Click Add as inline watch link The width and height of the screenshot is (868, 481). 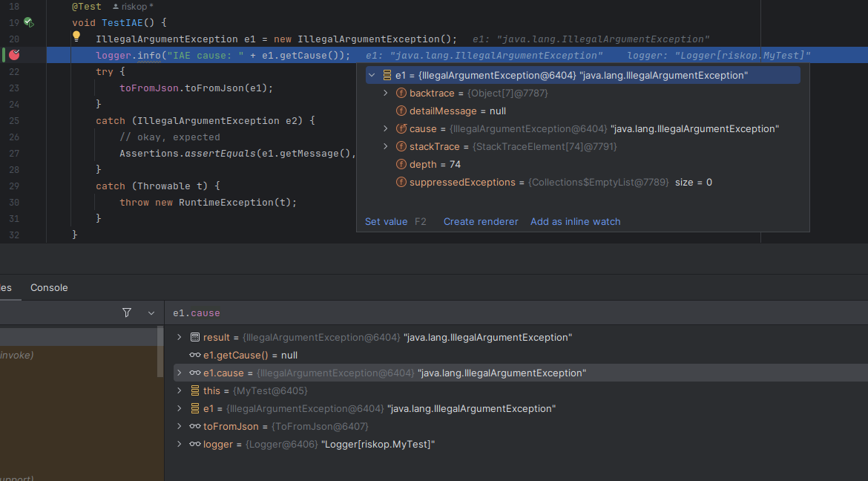tap(575, 222)
